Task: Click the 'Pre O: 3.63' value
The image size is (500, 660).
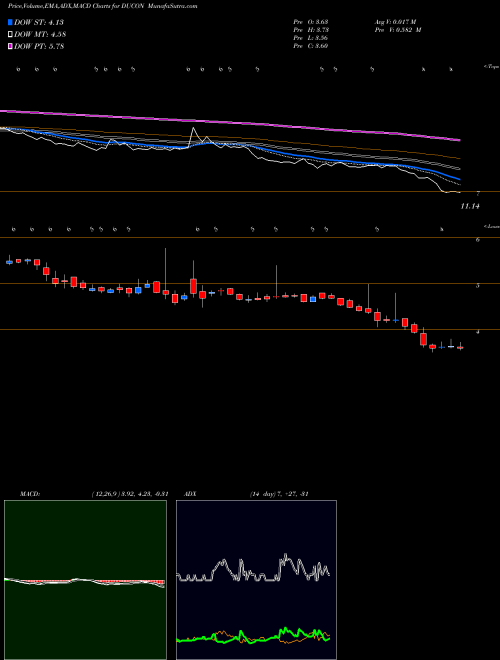Action: [311, 22]
